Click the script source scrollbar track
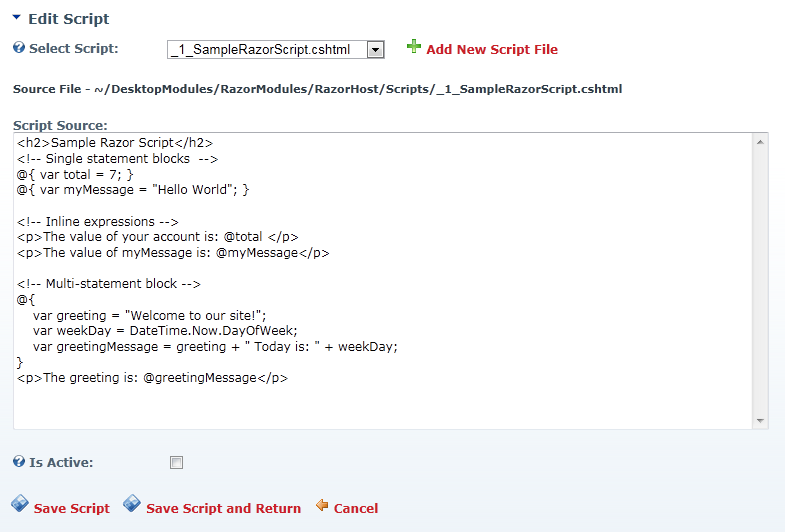Screen dimensions: 785x532 pyautogui.click(x=760, y=281)
